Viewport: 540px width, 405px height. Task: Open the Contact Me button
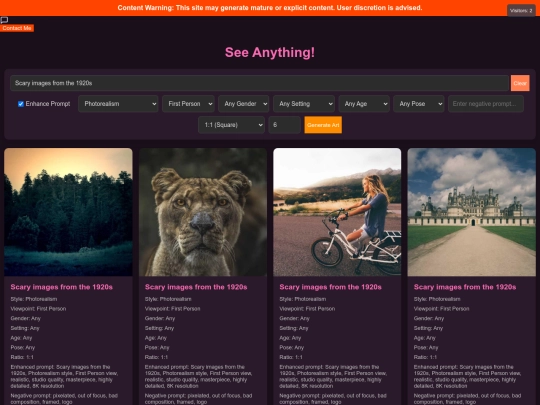click(17, 28)
